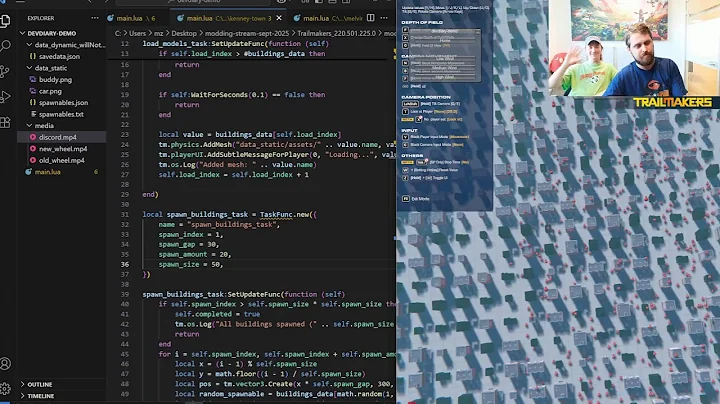Click the video icon beside old_wheel.mp4
Viewport: 720px width, 404px height.
[33, 160]
